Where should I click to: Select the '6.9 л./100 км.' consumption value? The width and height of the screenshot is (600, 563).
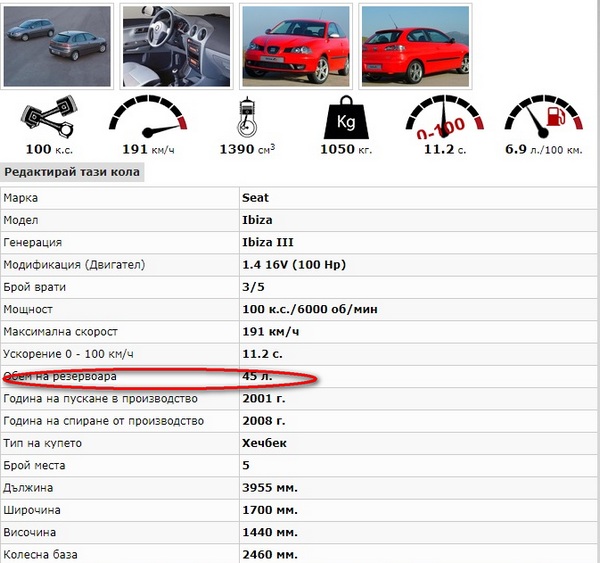[x=544, y=149]
